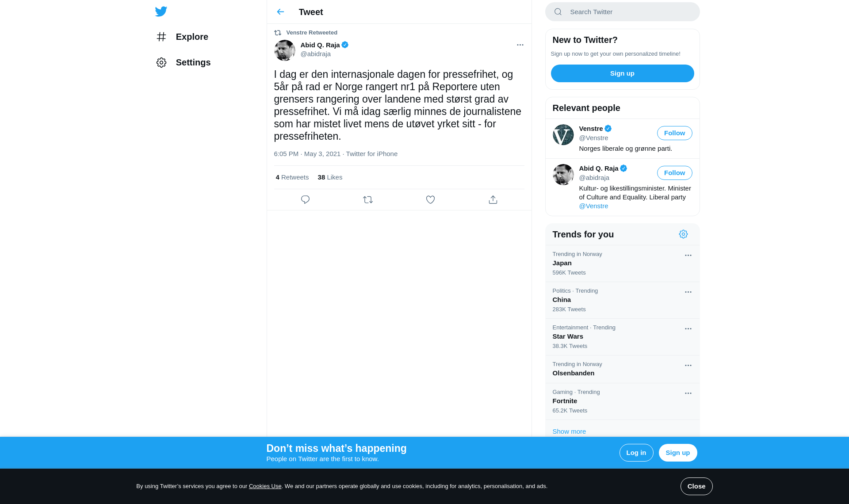Follow the Venstre account

[674, 133]
